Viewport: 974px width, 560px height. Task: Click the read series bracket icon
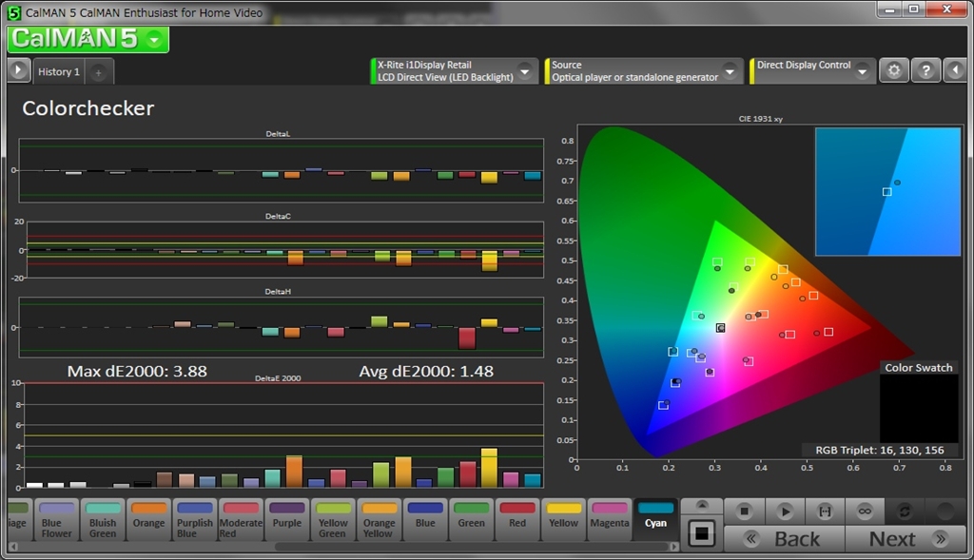[825, 511]
